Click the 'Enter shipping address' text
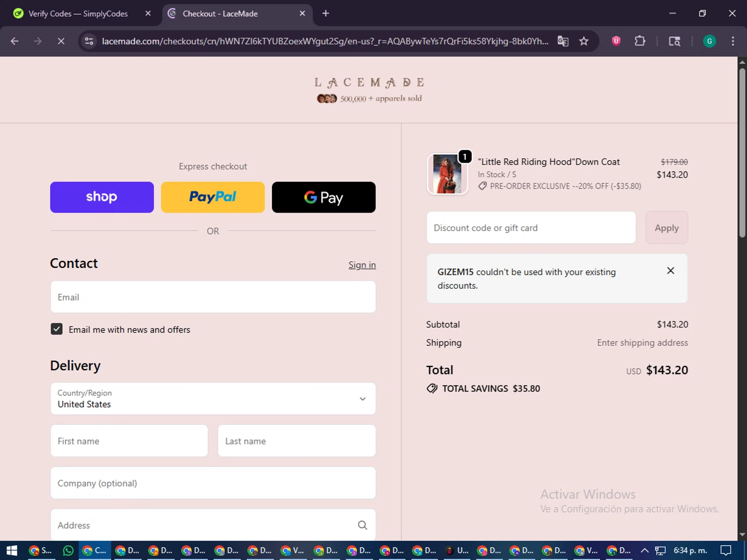Screen dimensions: 747x560 tap(642, 342)
